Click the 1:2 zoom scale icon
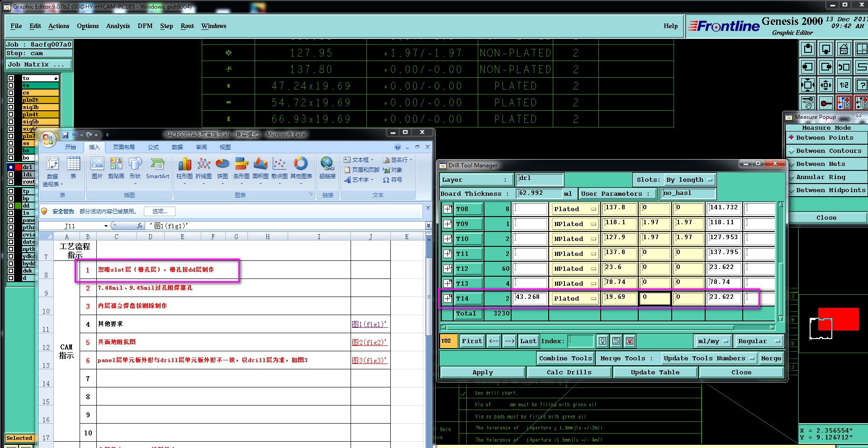 [844, 85]
